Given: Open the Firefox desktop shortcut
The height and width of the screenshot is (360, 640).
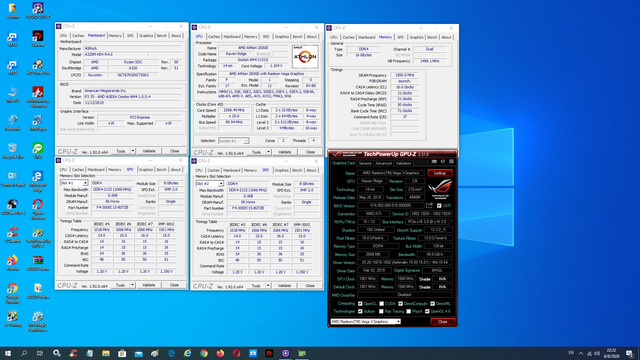Looking at the screenshot, I should [13, 263].
